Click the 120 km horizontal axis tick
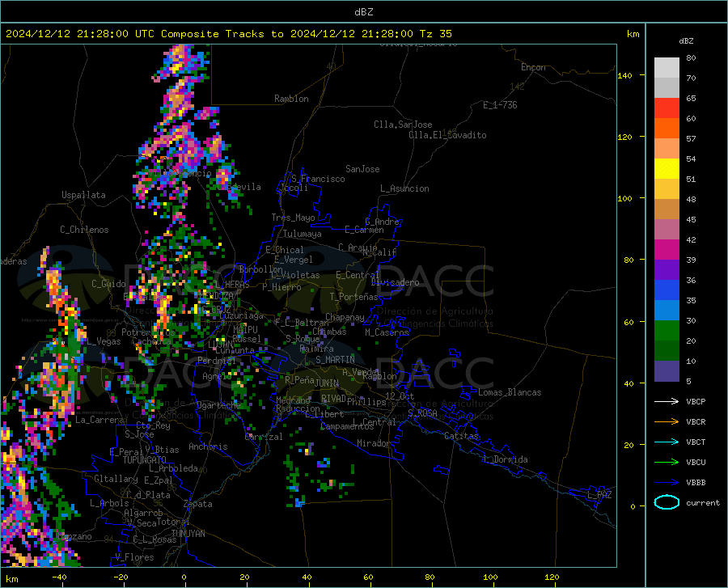This screenshot has height=588, width=728. point(552,577)
